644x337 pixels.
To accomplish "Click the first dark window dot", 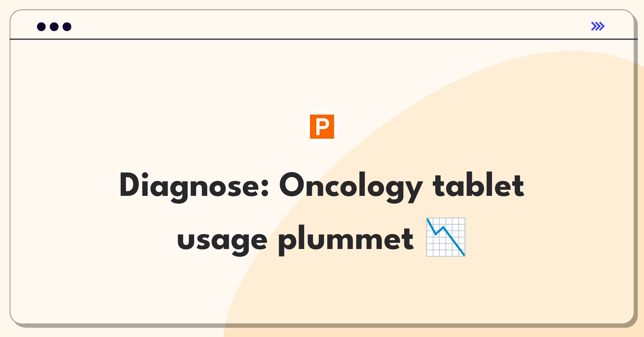I will tap(41, 27).
